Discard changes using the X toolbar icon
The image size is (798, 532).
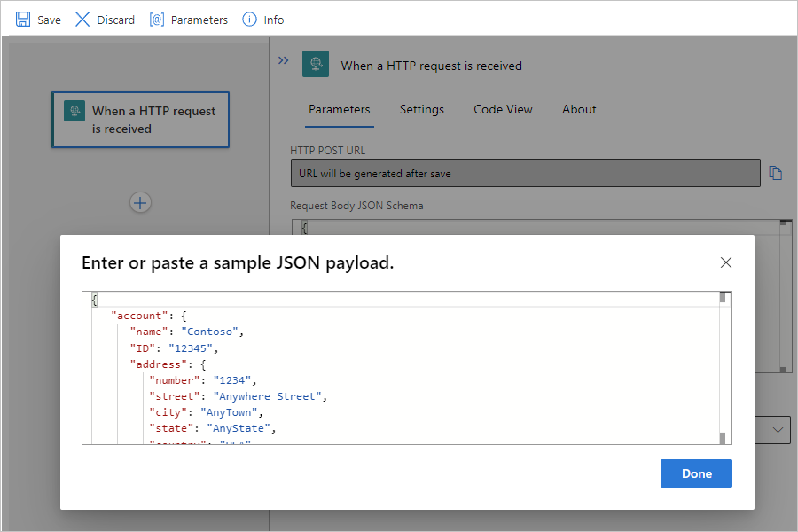tap(82, 19)
